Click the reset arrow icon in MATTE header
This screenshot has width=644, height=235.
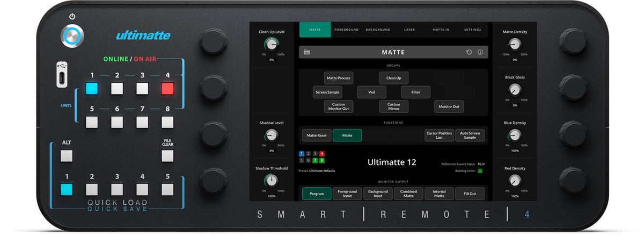click(469, 52)
